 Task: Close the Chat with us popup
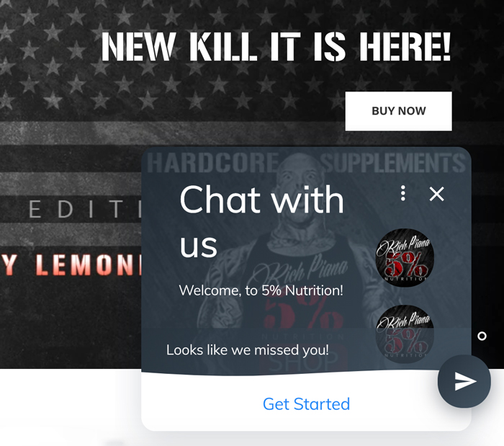tap(436, 194)
